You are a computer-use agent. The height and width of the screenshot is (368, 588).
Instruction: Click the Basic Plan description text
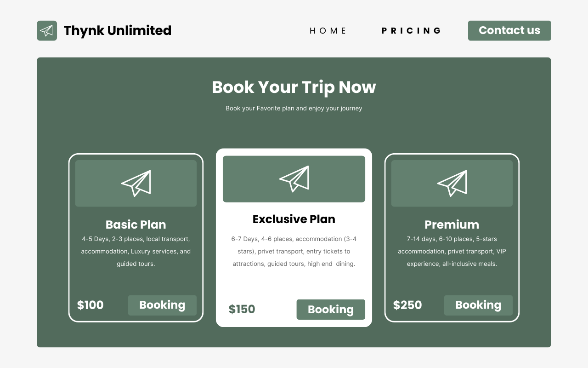(x=136, y=252)
